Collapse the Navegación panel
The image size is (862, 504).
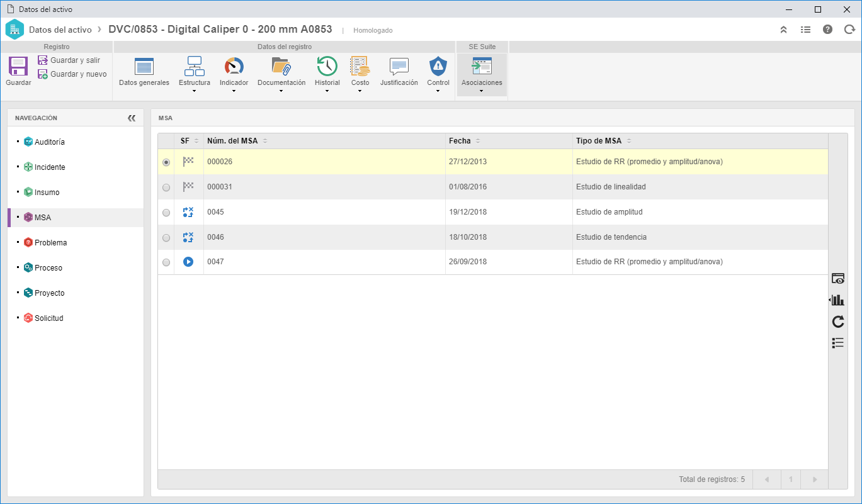[x=132, y=118]
